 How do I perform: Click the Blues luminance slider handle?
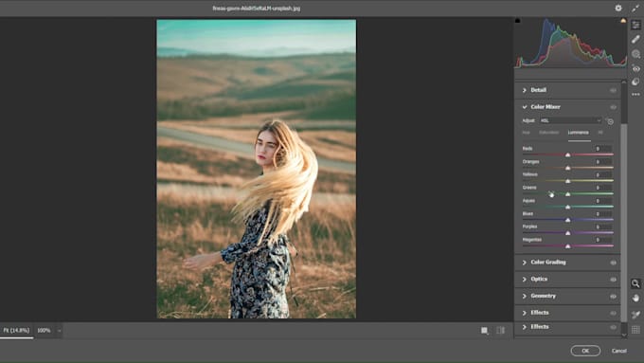[567, 220]
